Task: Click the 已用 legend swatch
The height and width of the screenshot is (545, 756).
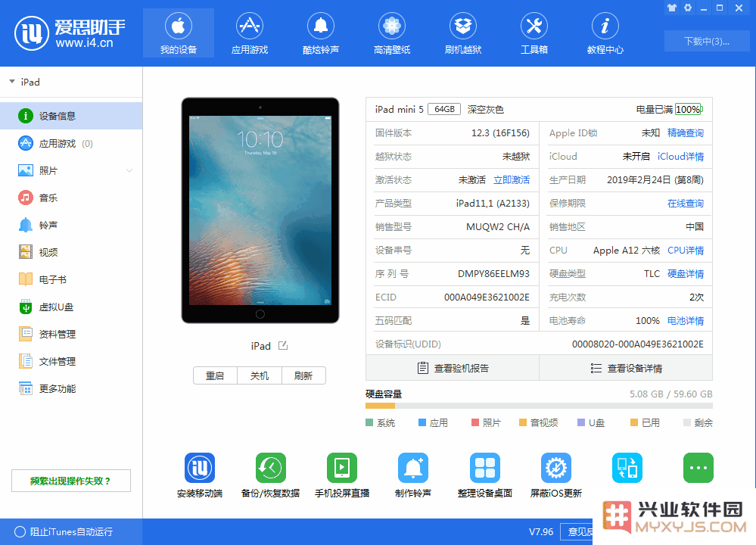Action: 634,422
